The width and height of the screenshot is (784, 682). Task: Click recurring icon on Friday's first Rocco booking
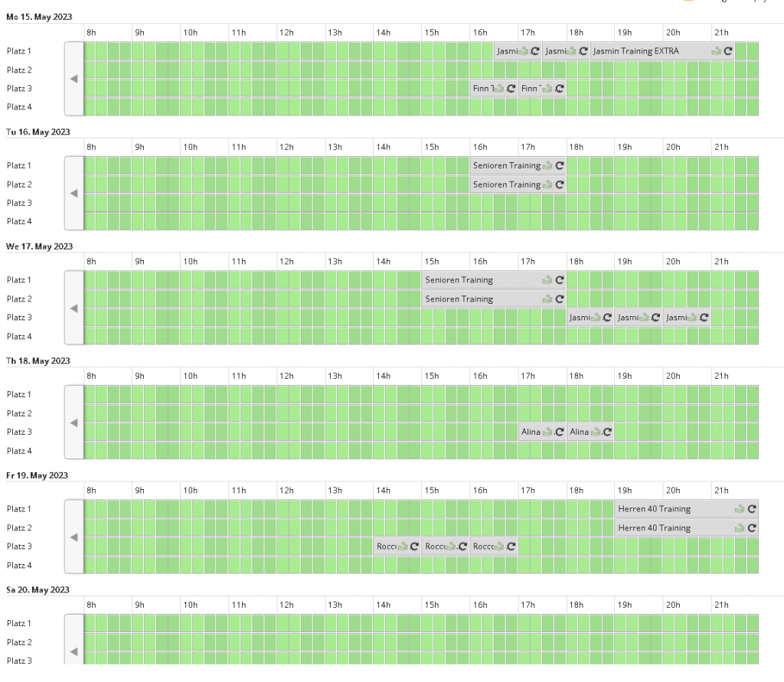click(415, 547)
